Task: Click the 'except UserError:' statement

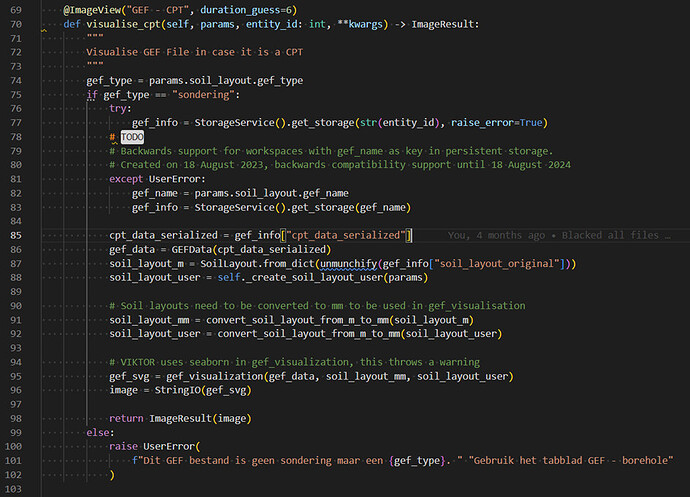Action: click(x=157, y=179)
